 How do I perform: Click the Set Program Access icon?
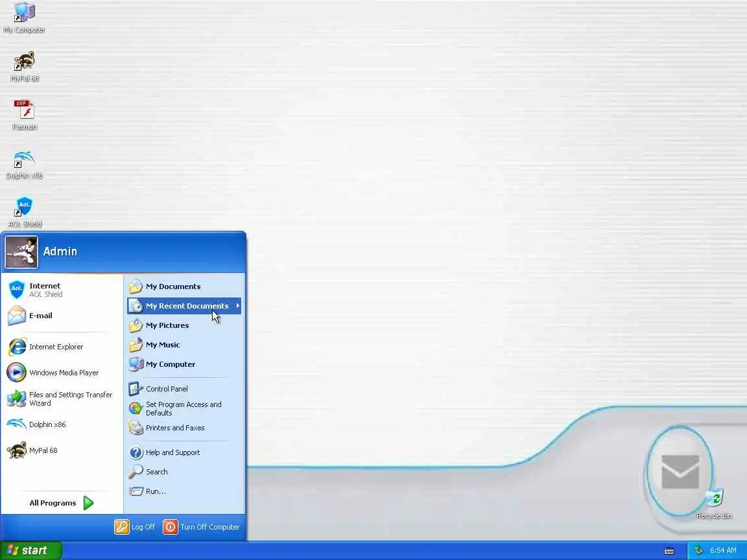136,408
